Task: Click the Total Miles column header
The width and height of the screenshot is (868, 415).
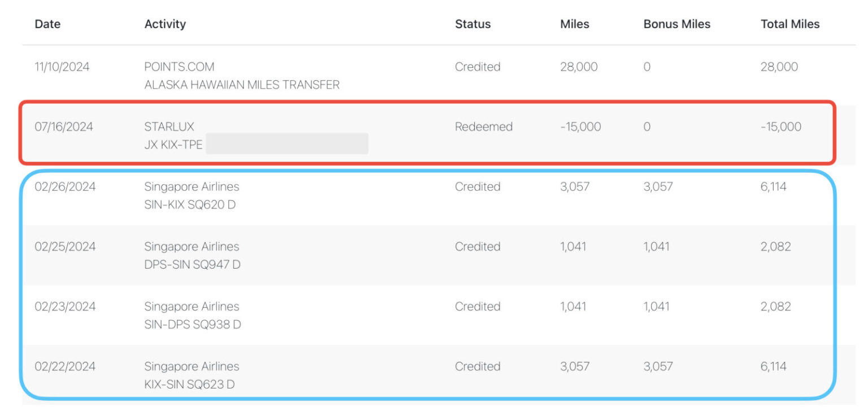Action: click(x=789, y=24)
